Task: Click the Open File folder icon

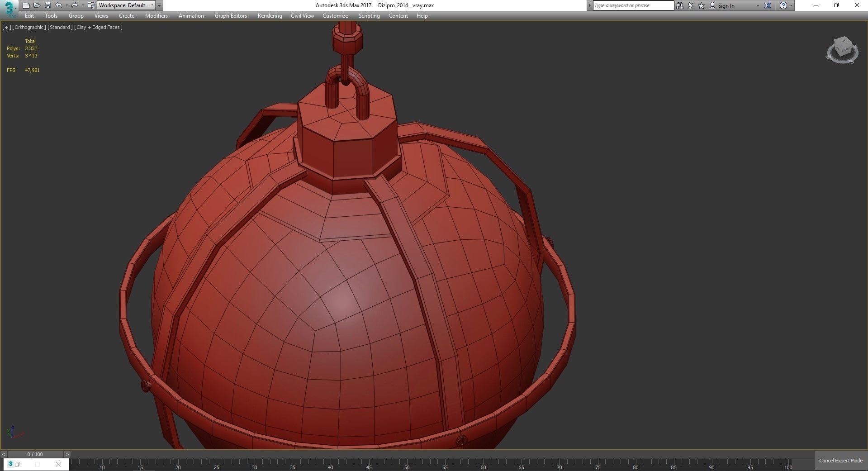Action: pyautogui.click(x=37, y=5)
